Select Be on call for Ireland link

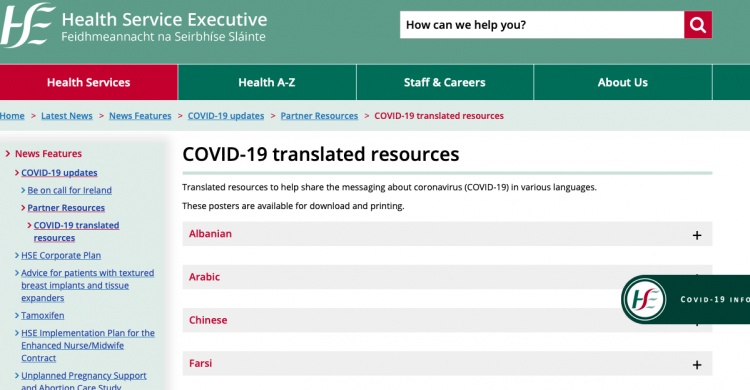click(x=69, y=190)
